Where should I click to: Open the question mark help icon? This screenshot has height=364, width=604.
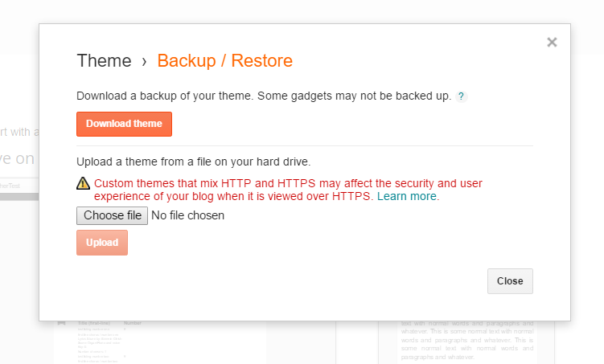461,96
